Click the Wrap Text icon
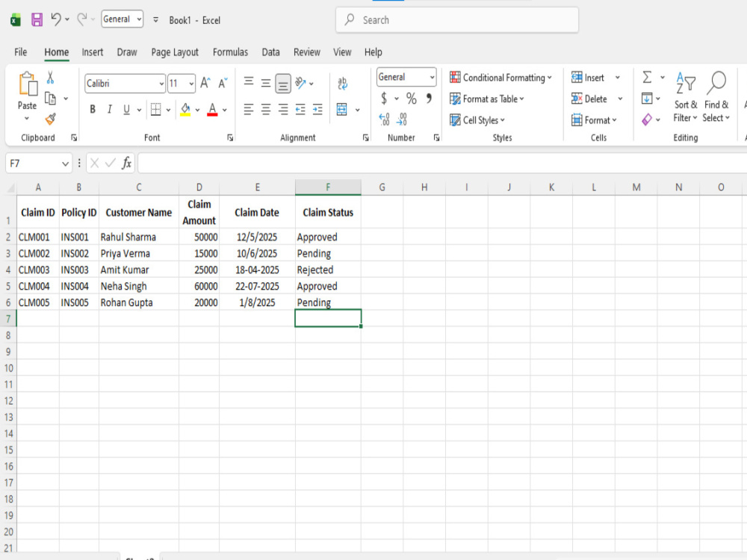 click(x=342, y=84)
